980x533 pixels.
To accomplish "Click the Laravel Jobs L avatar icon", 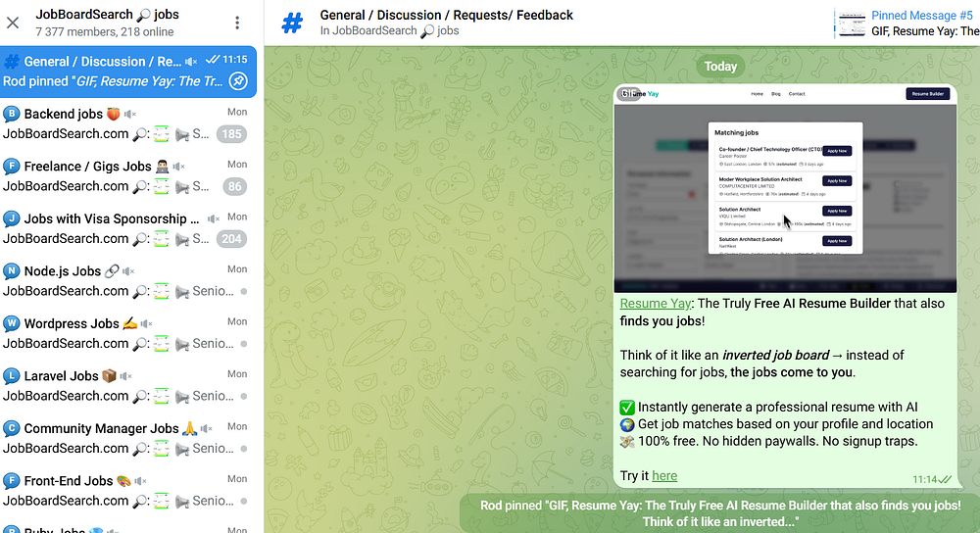I will tap(11, 376).
